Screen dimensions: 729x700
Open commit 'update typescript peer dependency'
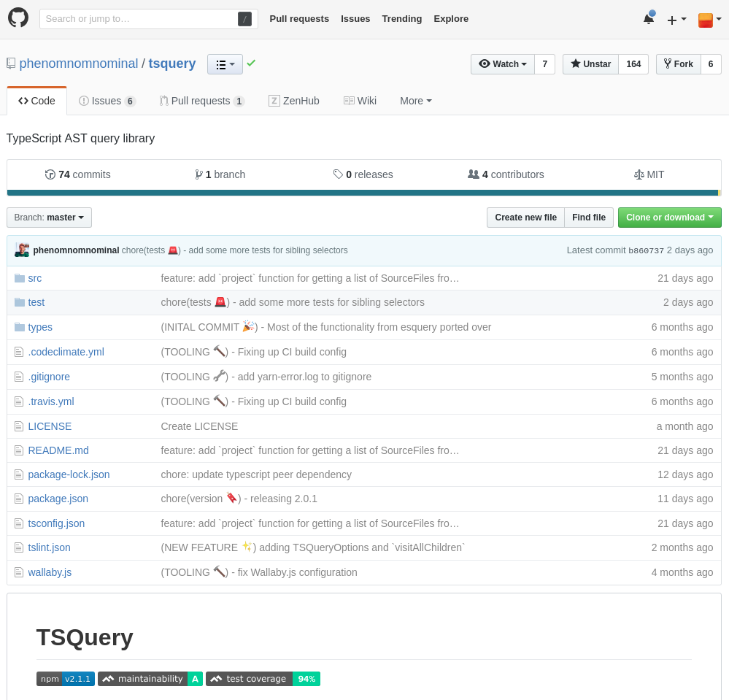click(x=256, y=474)
